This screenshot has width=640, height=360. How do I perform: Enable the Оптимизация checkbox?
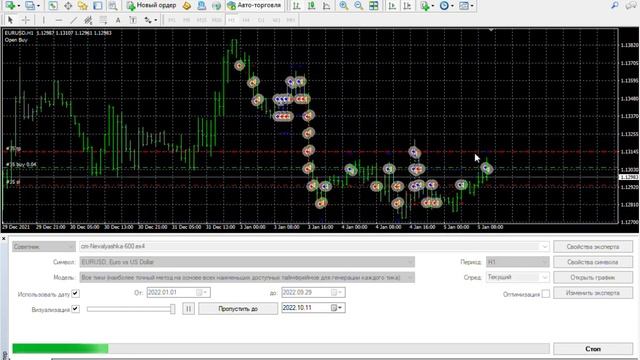pyautogui.click(x=546, y=293)
